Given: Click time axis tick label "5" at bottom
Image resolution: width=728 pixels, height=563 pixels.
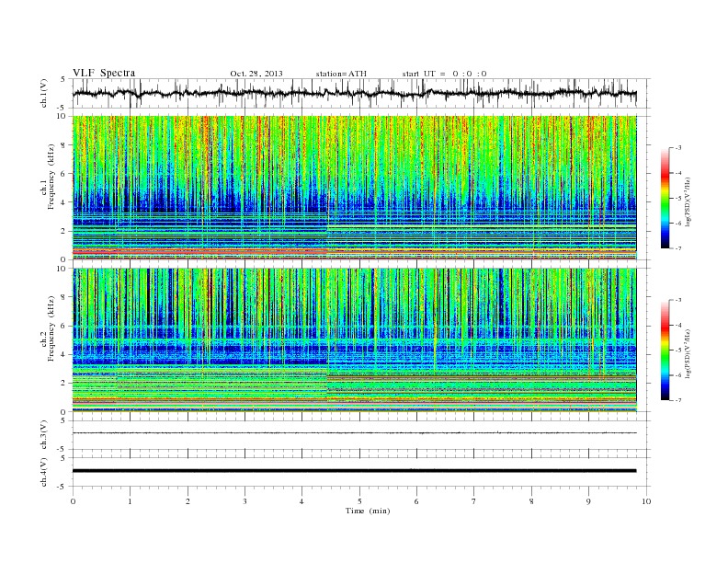Looking at the screenshot, I should click(359, 501).
